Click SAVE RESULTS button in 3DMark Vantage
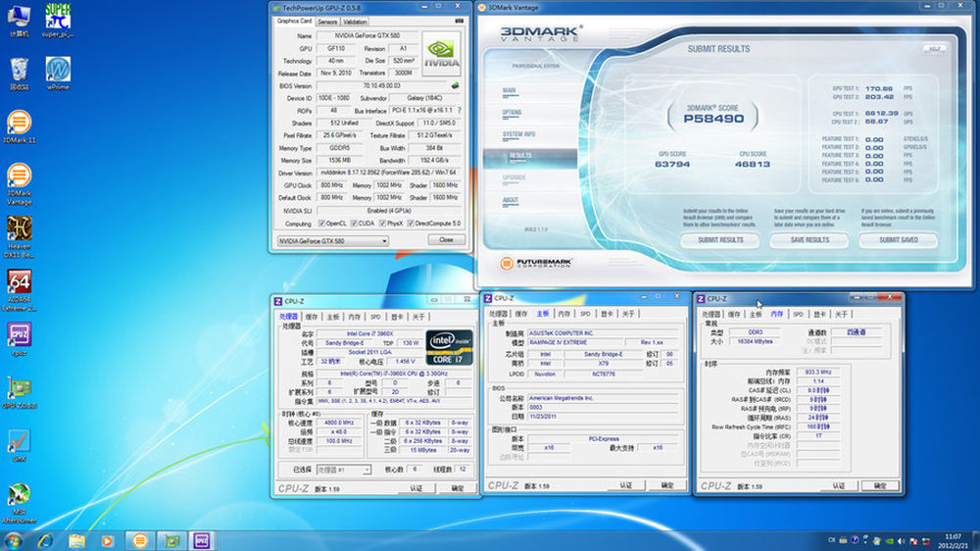Screen dimensions: 980x551 tap(809, 240)
